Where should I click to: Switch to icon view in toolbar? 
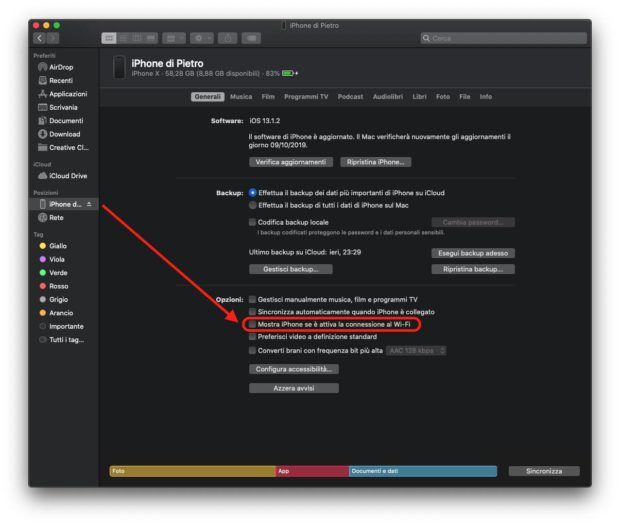[109, 38]
